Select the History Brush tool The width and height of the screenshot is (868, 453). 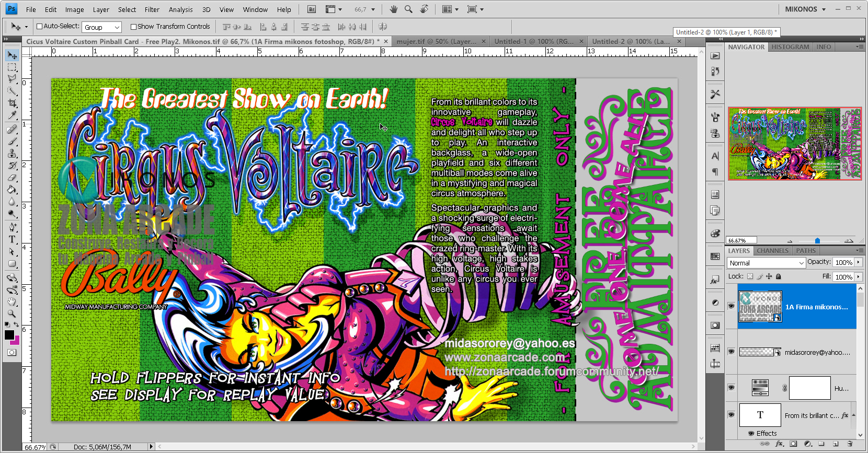pyautogui.click(x=12, y=166)
